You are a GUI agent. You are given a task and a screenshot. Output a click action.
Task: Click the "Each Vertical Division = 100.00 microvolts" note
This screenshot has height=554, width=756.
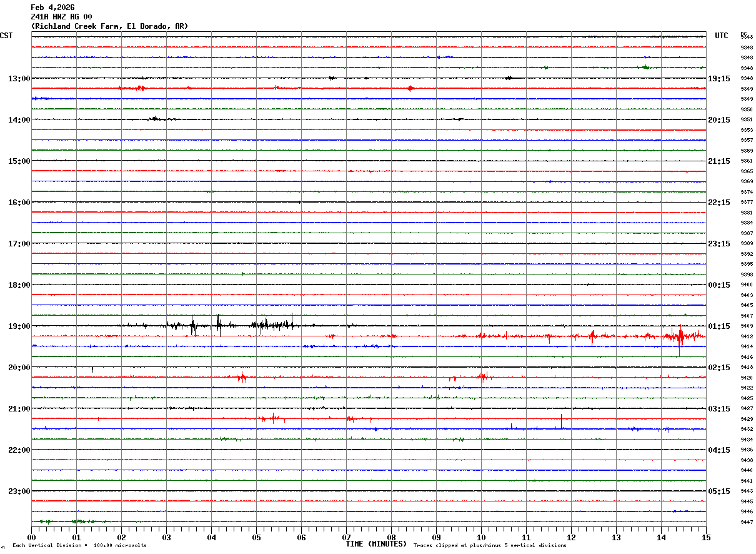pyautogui.click(x=80, y=545)
